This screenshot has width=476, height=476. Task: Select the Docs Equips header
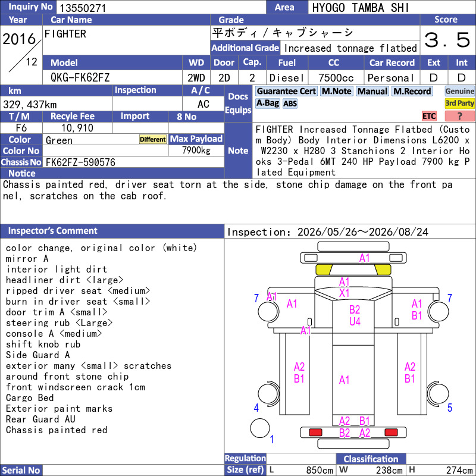click(x=238, y=103)
